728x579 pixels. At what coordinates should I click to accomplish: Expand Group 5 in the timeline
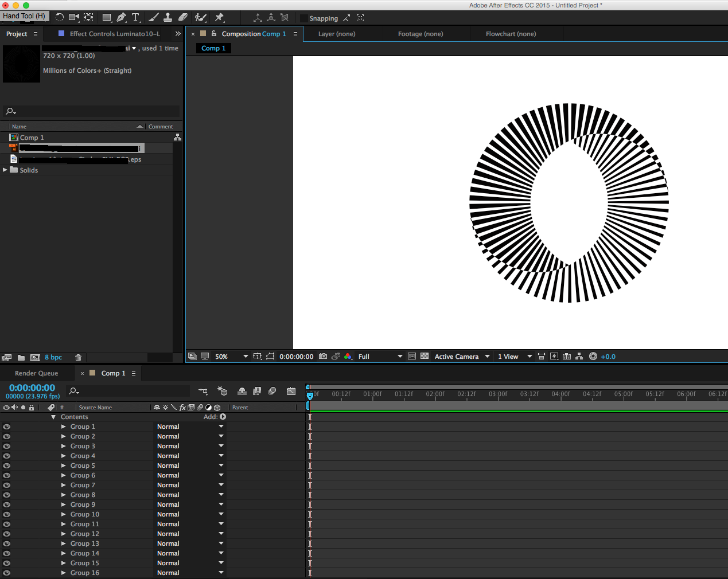pos(64,465)
